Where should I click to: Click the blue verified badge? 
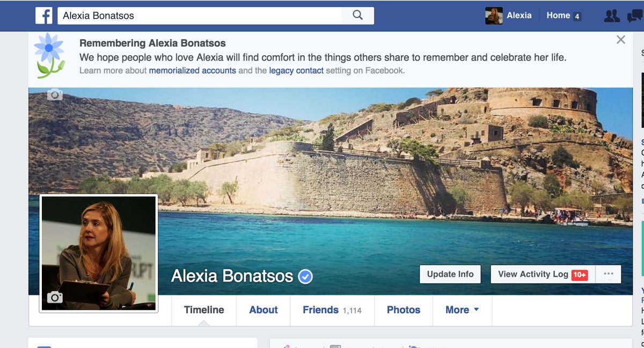click(305, 277)
